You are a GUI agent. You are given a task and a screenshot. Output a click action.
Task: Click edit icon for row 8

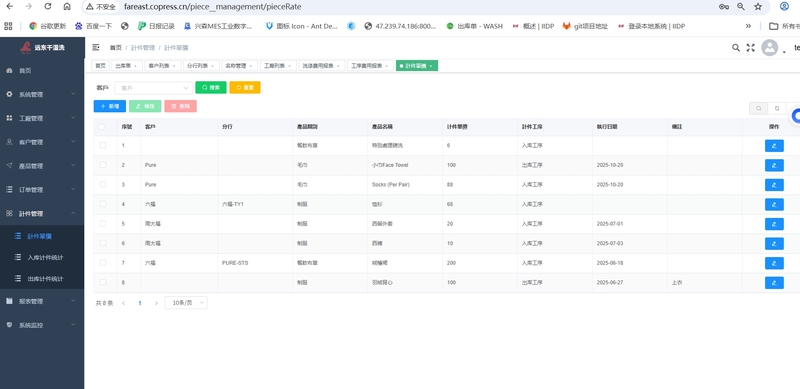(x=774, y=282)
